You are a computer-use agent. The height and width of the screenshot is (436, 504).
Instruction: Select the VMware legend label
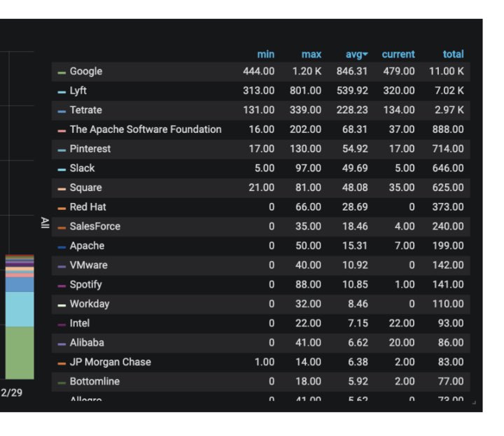pos(89,265)
